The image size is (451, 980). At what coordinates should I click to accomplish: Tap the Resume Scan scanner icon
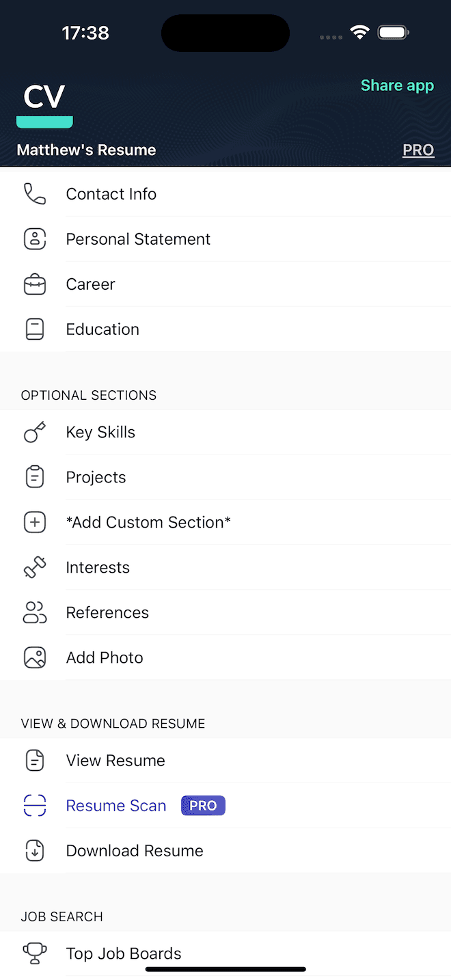pos(34,805)
